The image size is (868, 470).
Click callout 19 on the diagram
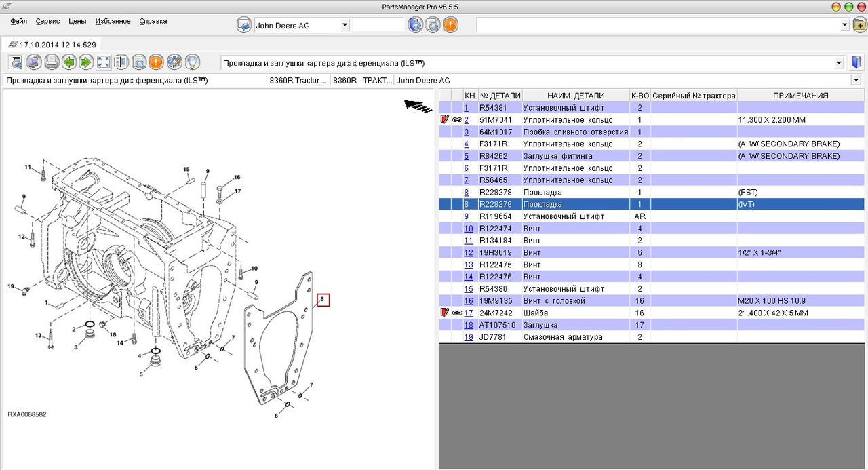11,286
